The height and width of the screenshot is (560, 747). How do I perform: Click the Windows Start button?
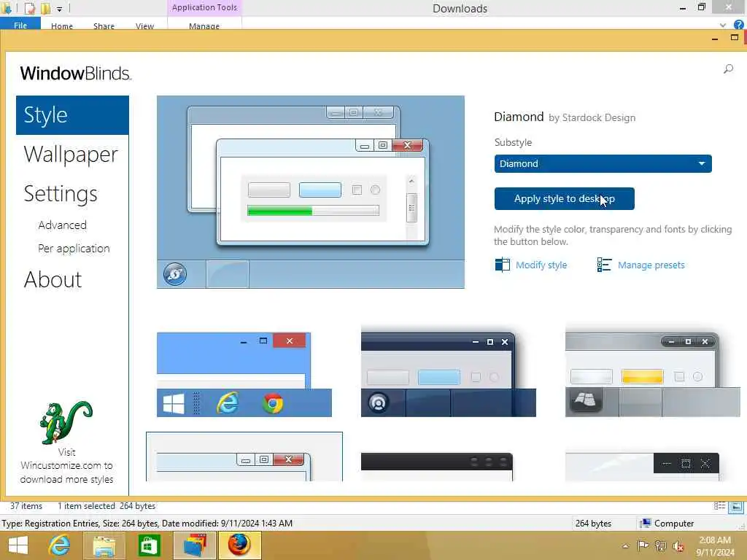18,545
